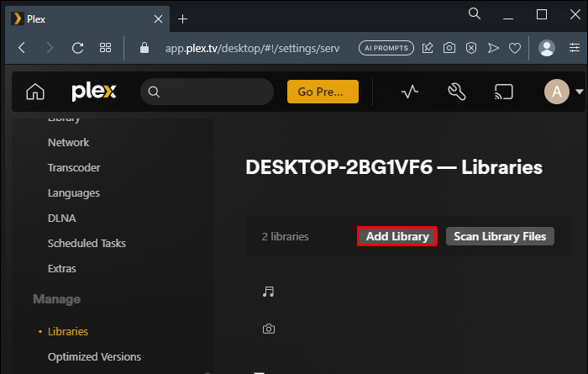Click the Go Premium button
Image resolution: width=588 pixels, height=374 pixels.
pos(323,92)
